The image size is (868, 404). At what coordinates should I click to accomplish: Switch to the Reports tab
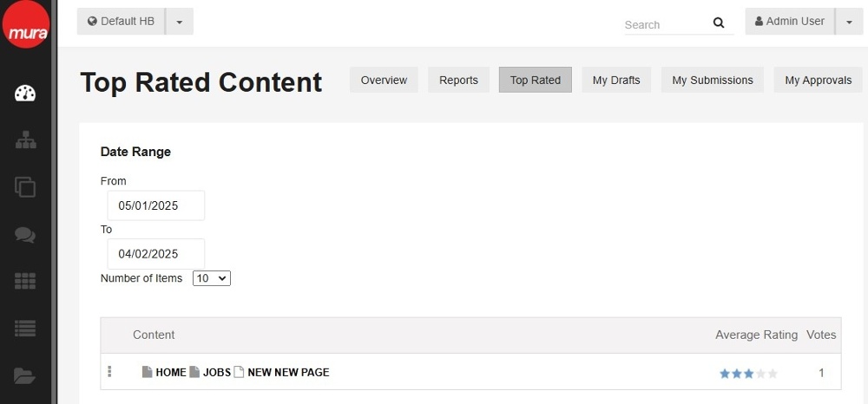click(458, 80)
